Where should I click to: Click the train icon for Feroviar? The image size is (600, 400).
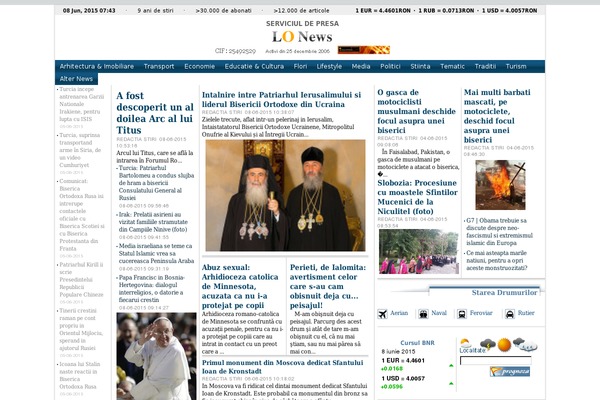pos(462,314)
